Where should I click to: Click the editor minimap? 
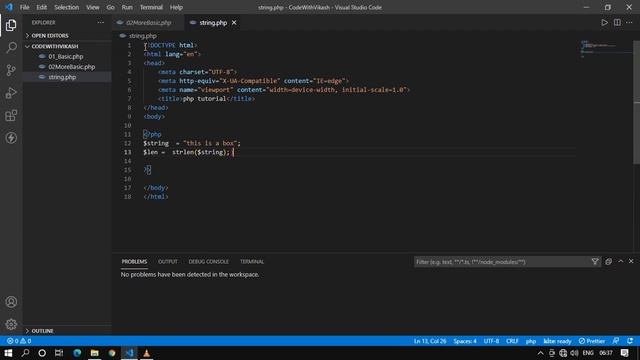click(606, 50)
